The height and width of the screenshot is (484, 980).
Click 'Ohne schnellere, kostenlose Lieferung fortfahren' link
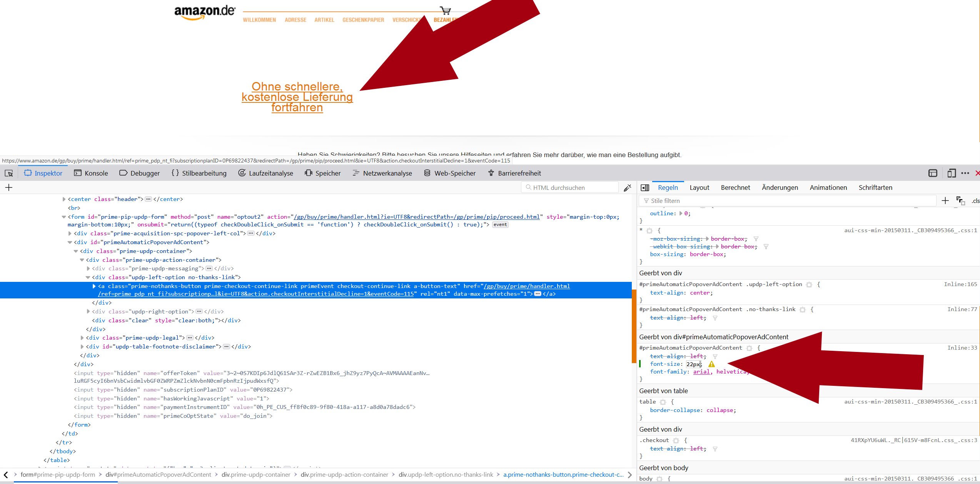coord(297,97)
